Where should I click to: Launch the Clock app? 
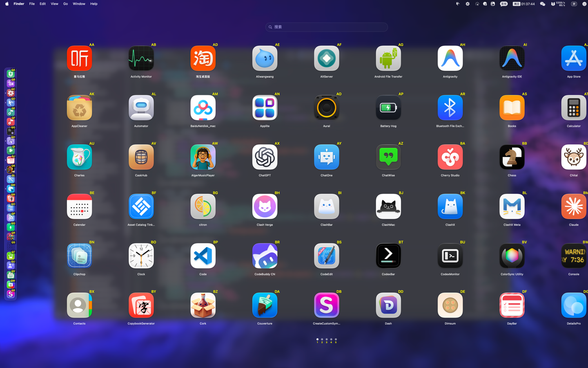pos(141,256)
